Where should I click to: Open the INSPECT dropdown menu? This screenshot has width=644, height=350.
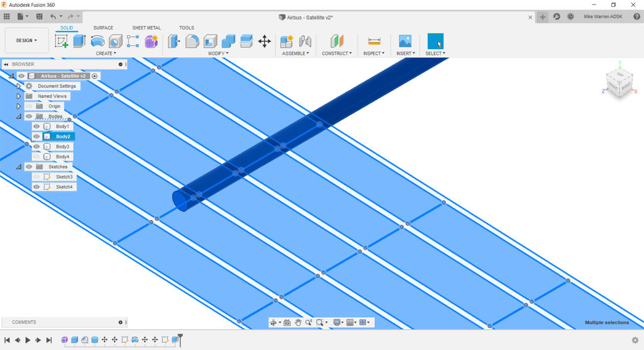(x=374, y=54)
